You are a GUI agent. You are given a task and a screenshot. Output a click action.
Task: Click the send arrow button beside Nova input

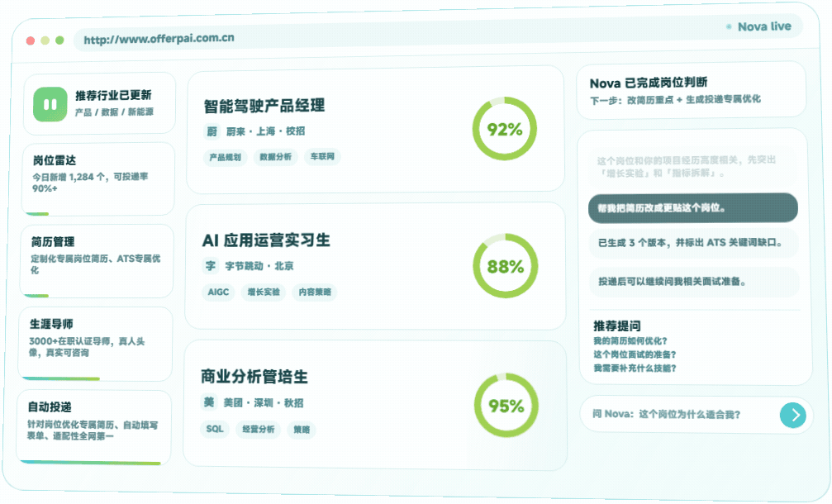point(792,416)
